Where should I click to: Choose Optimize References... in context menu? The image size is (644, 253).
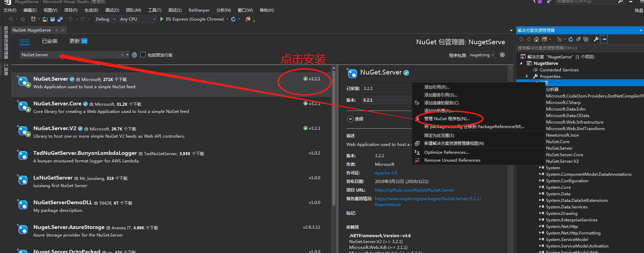pyautogui.click(x=446, y=152)
